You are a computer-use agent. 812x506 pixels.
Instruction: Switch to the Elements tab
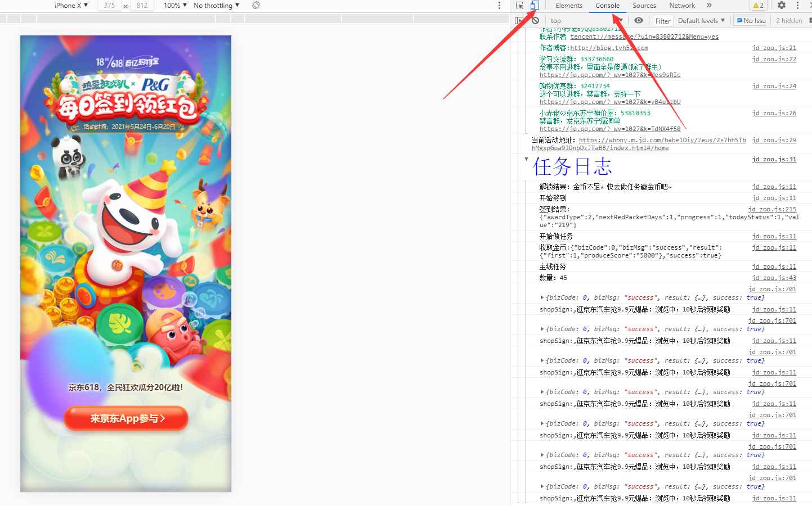click(569, 6)
